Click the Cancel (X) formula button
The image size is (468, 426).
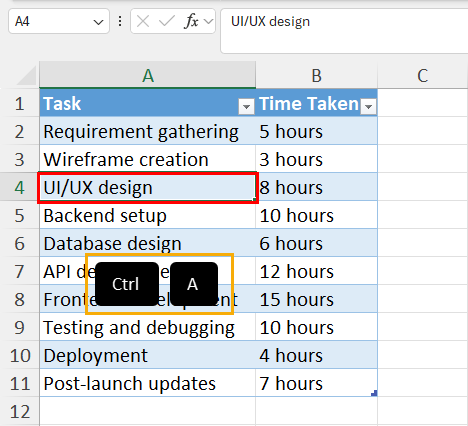pyautogui.click(x=143, y=22)
